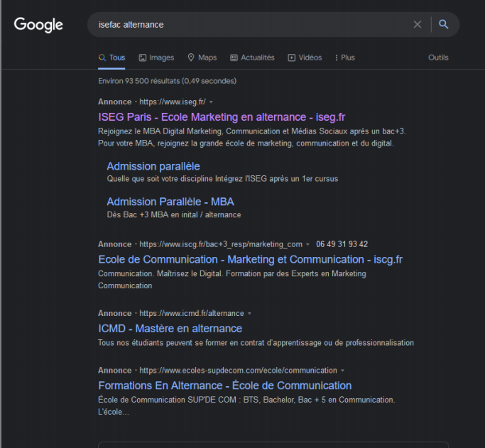
Task: Clear the search box with X icon
Action: click(418, 24)
